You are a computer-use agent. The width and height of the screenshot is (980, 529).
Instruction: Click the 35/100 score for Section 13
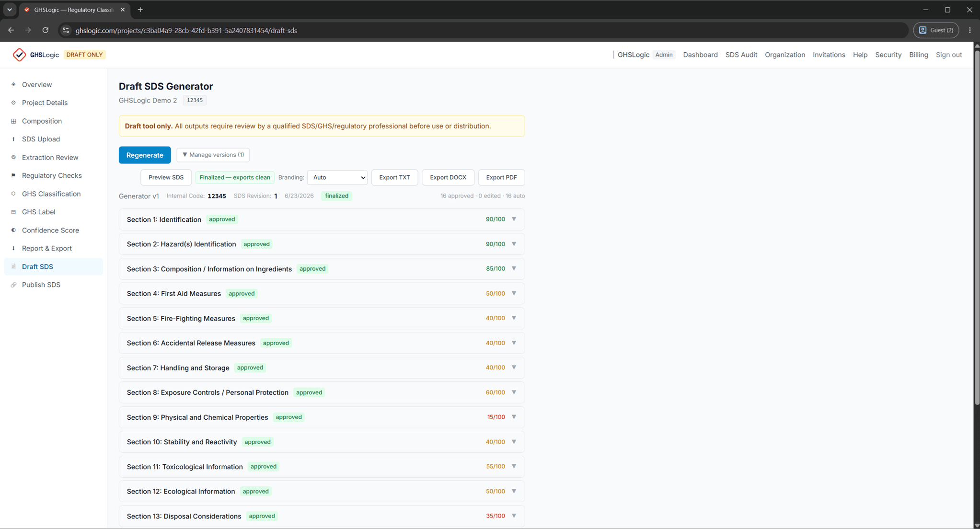tap(496, 516)
